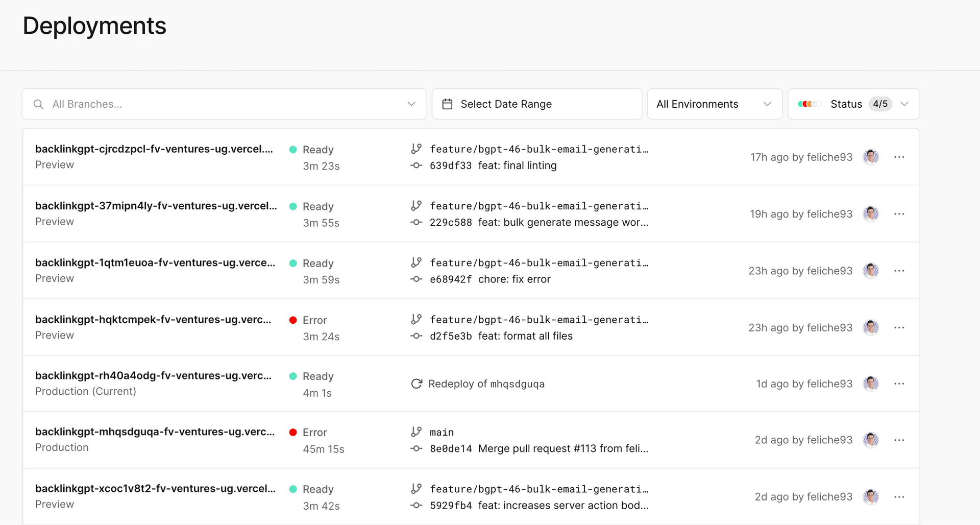This screenshot has width=980, height=525.
Task: Click the commit icon beside 5929fb4
Action: click(x=416, y=506)
